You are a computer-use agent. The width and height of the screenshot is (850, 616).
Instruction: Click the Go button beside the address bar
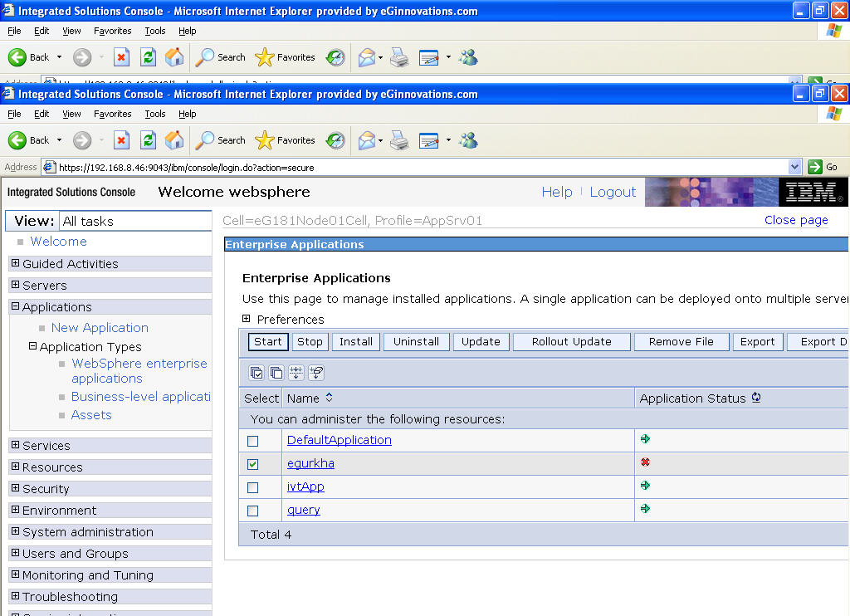(823, 167)
